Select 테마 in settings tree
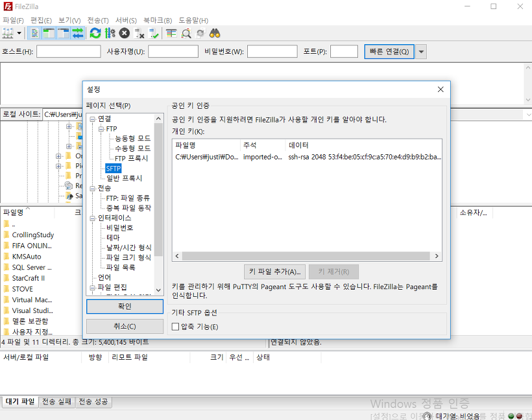The height and width of the screenshot is (420, 532). click(x=113, y=238)
